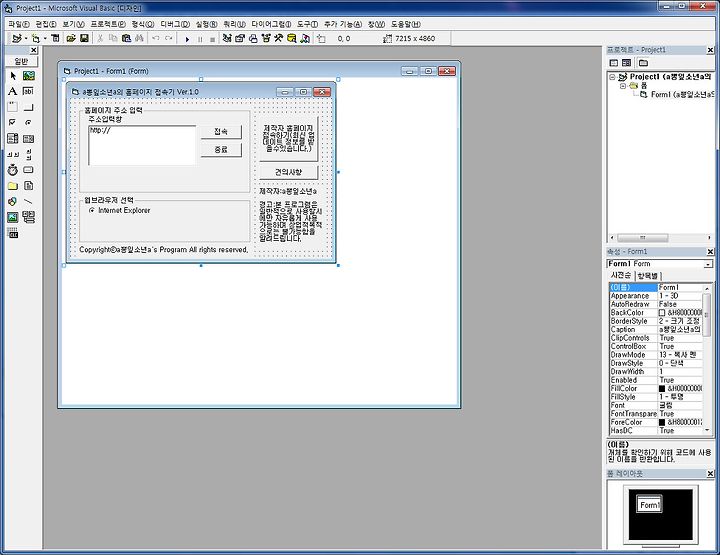
Task: Click the Paste toolbar icon
Action: [x=127, y=39]
